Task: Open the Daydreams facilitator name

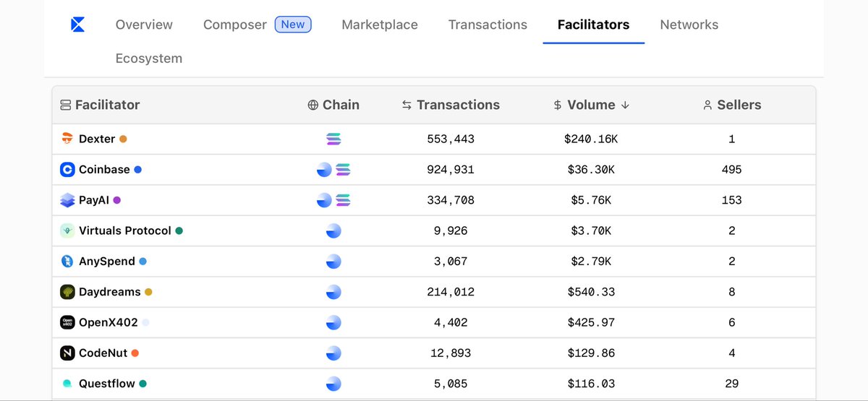Action: coord(110,292)
